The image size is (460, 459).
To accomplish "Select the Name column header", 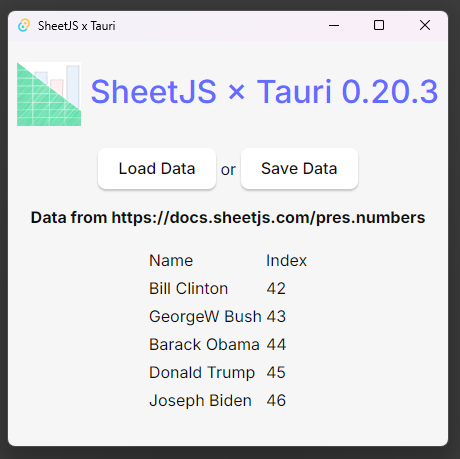I will (171, 261).
